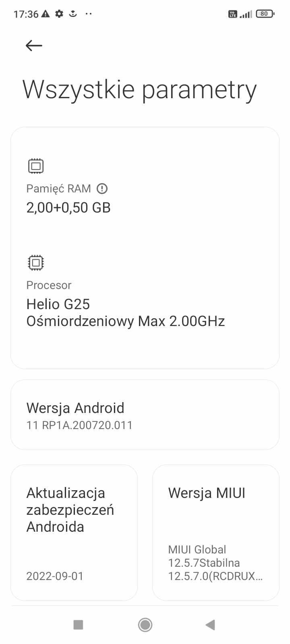Open the Wersja Android card

click(145, 415)
